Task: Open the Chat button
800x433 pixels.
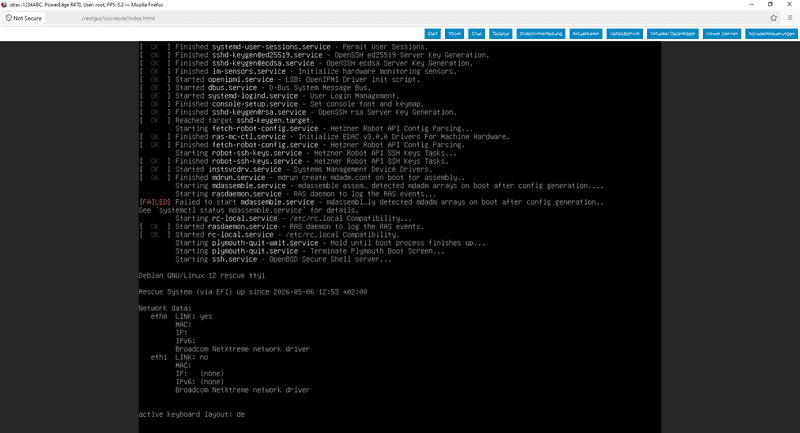Action: point(477,34)
